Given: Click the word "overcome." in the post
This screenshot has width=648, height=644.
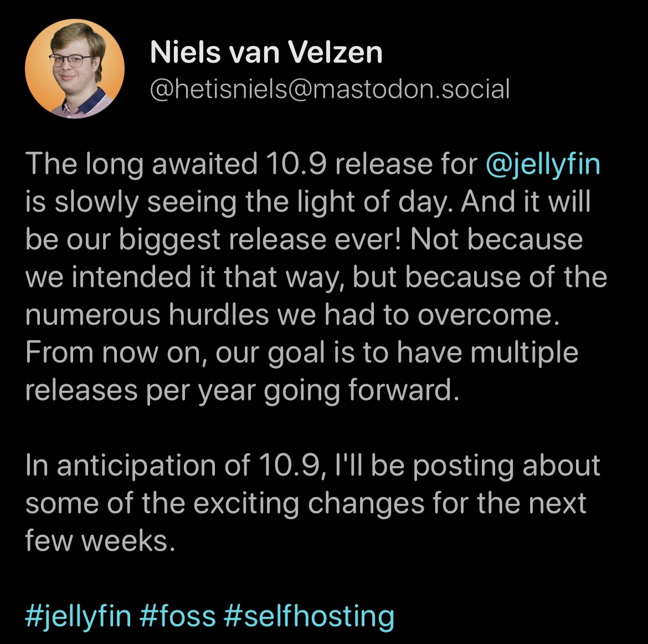Looking at the screenshot, I should click(488, 315).
